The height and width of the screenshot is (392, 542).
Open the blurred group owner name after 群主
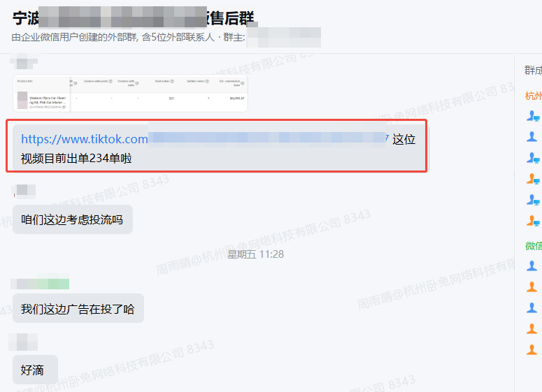284,37
